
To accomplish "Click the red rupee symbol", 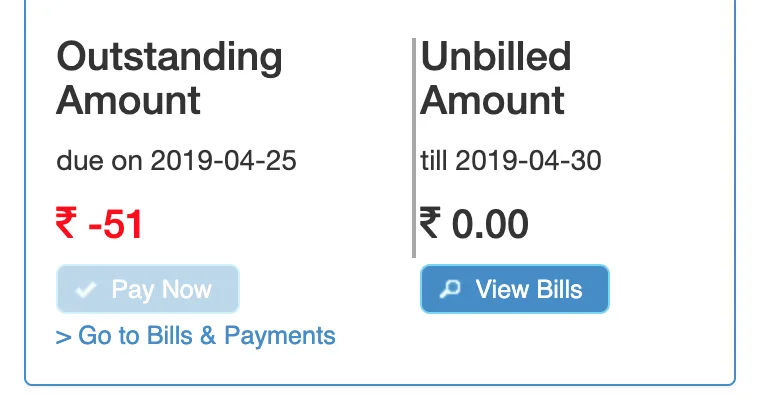I will click(x=67, y=224).
